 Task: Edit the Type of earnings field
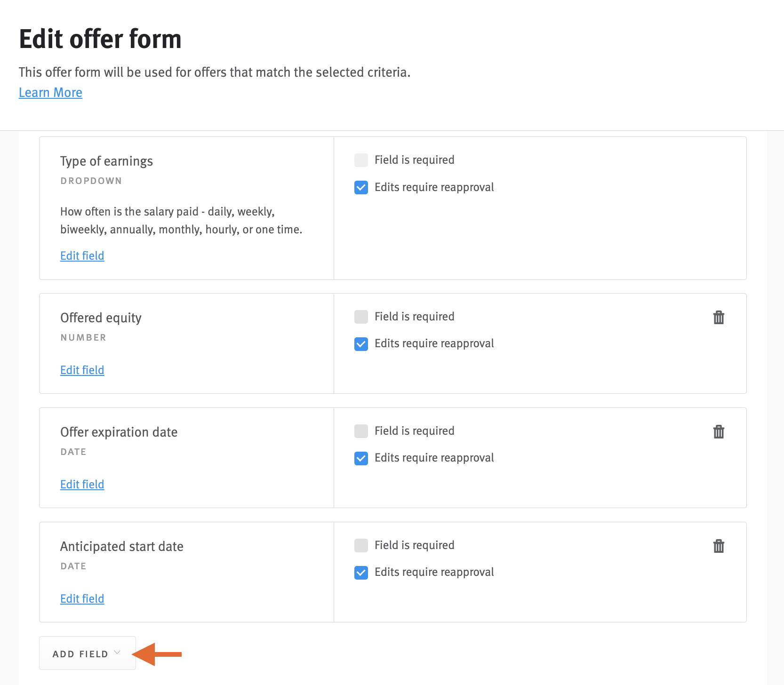click(82, 255)
